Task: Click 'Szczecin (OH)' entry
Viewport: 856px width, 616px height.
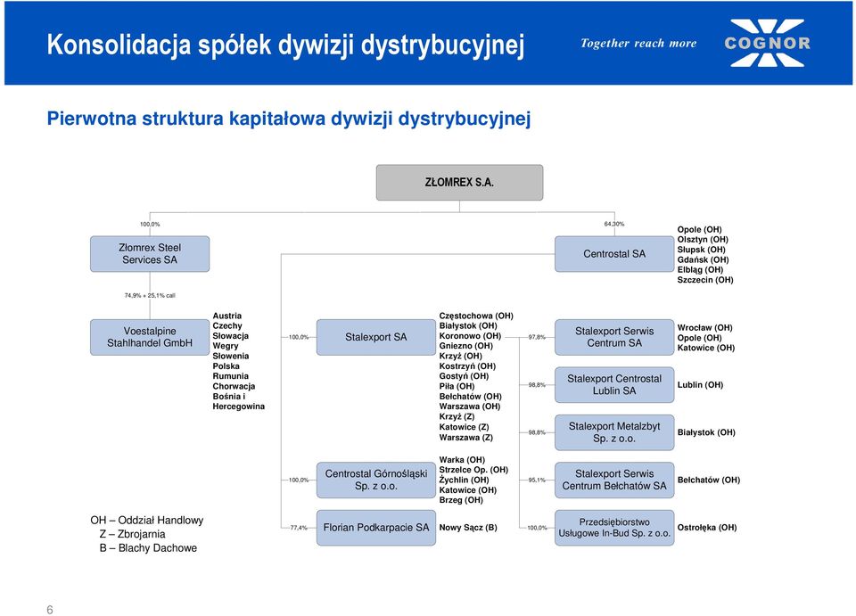Action: [x=704, y=280]
